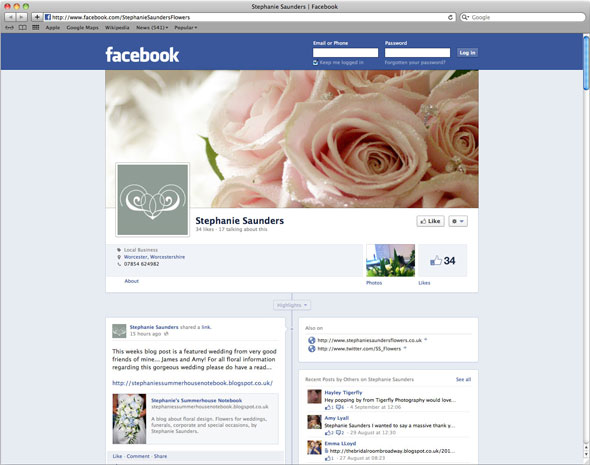This screenshot has height=465, width=590.
Task: Click the Hayley Tigerfly name link
Action: pyautogui.click(x=343, y=392)
